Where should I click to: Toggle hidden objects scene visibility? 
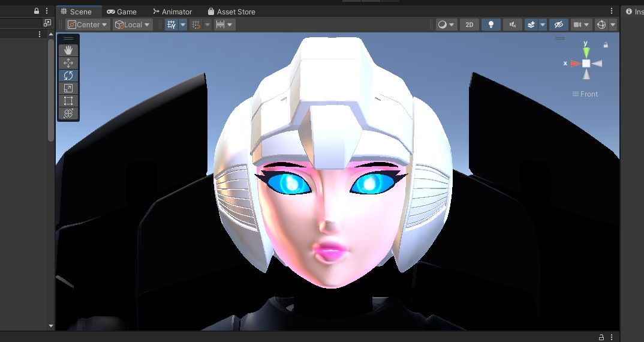[559, 25]
